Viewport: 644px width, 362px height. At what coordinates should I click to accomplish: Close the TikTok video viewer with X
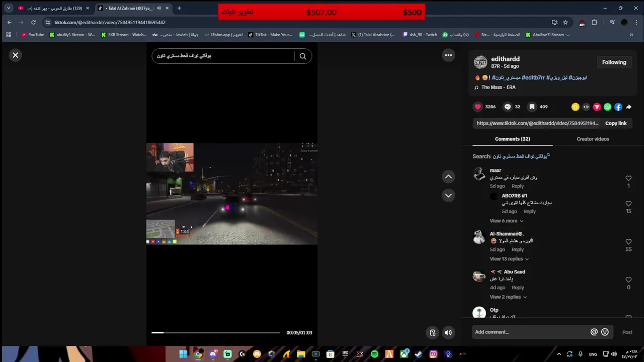[x=15, y=55]
